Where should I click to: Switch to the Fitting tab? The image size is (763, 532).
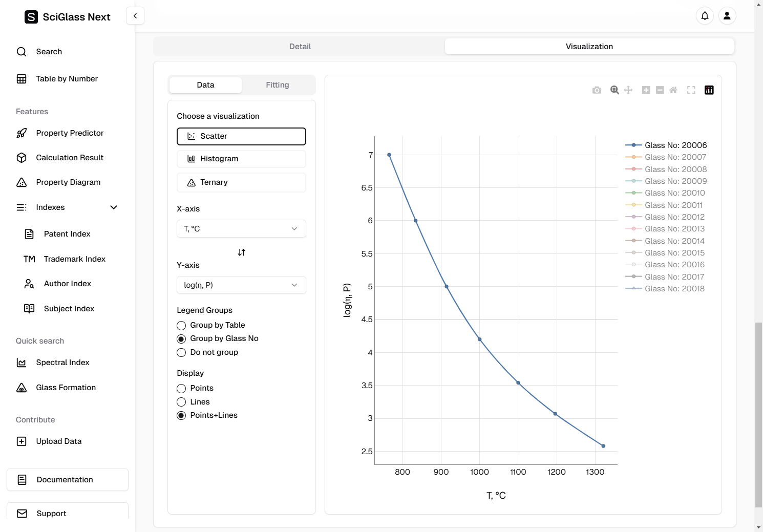[x=277, y=85]
